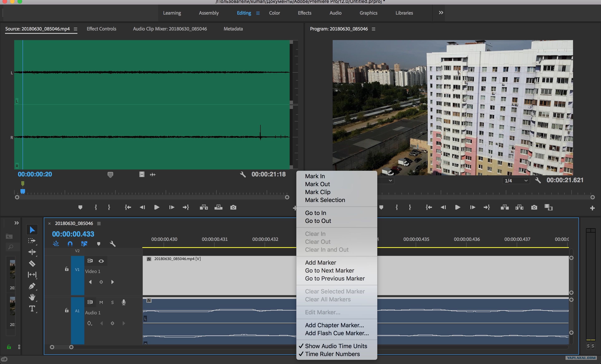Open Program monitor wrench settings
Screen dimensions: 601x364
tap(538, 180)
